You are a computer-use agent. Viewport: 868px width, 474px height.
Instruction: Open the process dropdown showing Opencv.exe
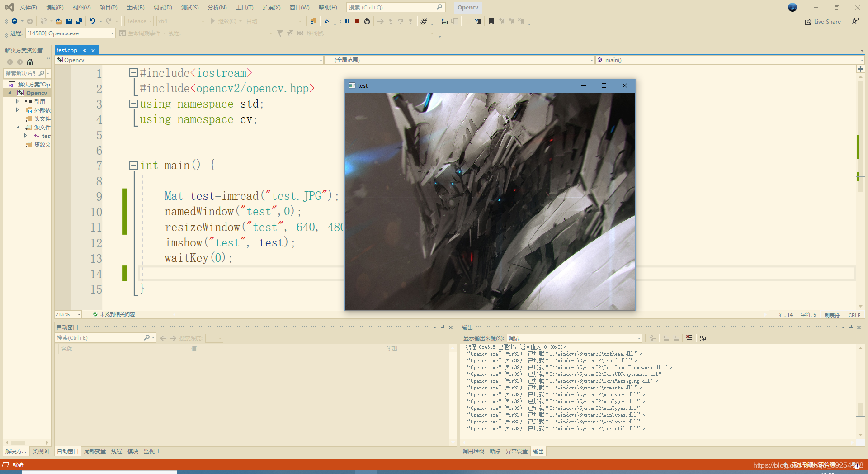[x=71, y=33]
